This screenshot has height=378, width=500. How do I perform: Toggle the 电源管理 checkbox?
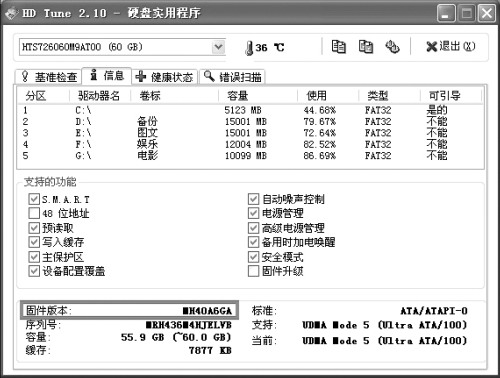coord(253,213)
